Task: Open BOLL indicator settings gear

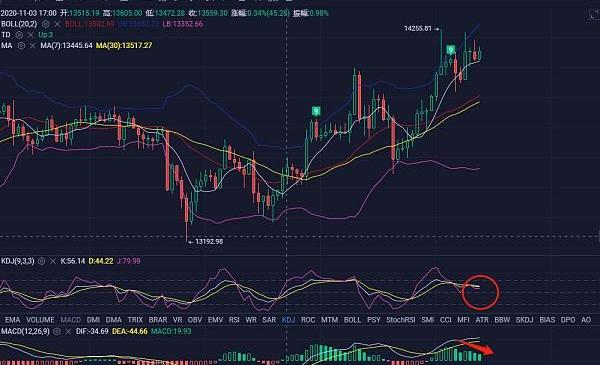Action: coord(46,24)
